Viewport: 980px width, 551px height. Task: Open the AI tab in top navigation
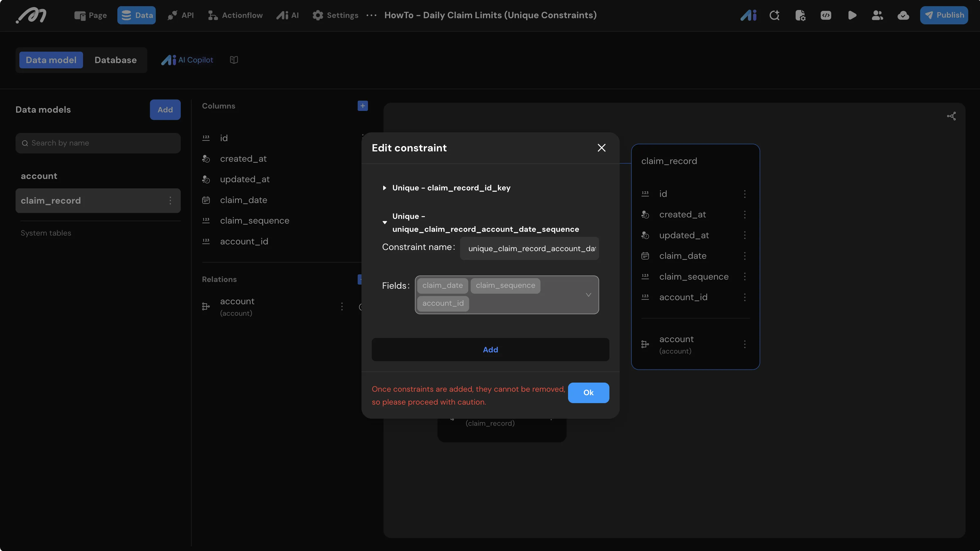[288, 15]
